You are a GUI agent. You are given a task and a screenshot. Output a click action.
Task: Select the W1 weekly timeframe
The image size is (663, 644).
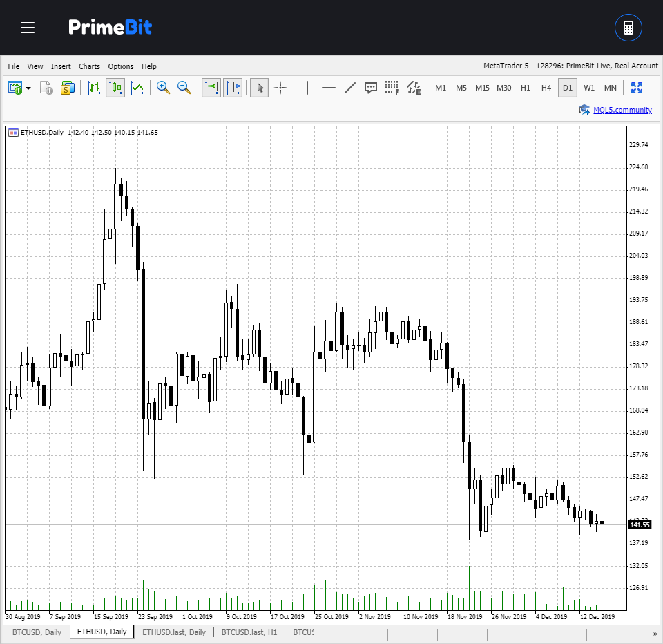(589, 88)
